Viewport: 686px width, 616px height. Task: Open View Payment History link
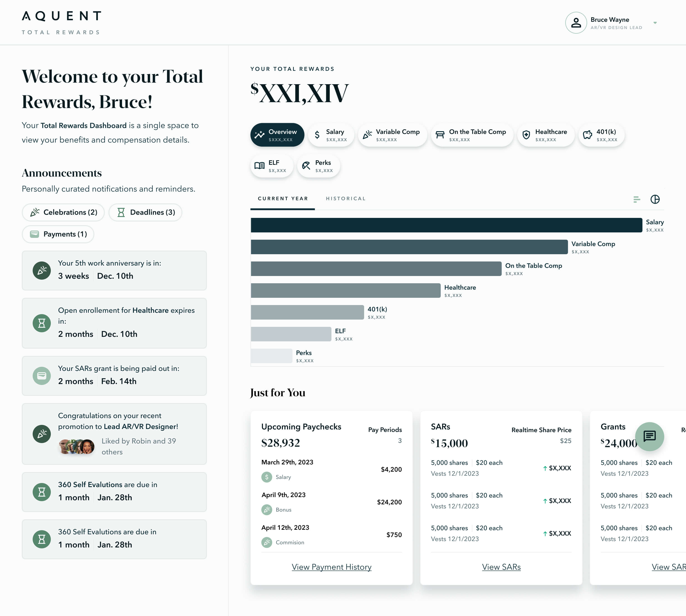coord(331,567)
